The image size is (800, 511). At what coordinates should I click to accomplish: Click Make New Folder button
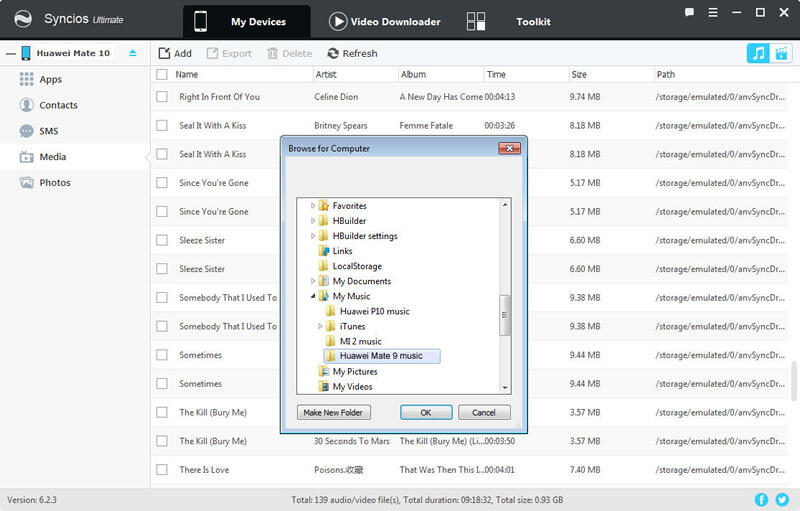334,412
